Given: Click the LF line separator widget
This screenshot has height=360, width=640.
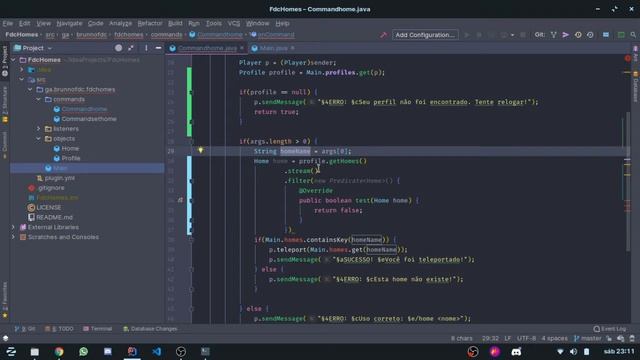Looking at the screenshot, I should tap(508, 338).
